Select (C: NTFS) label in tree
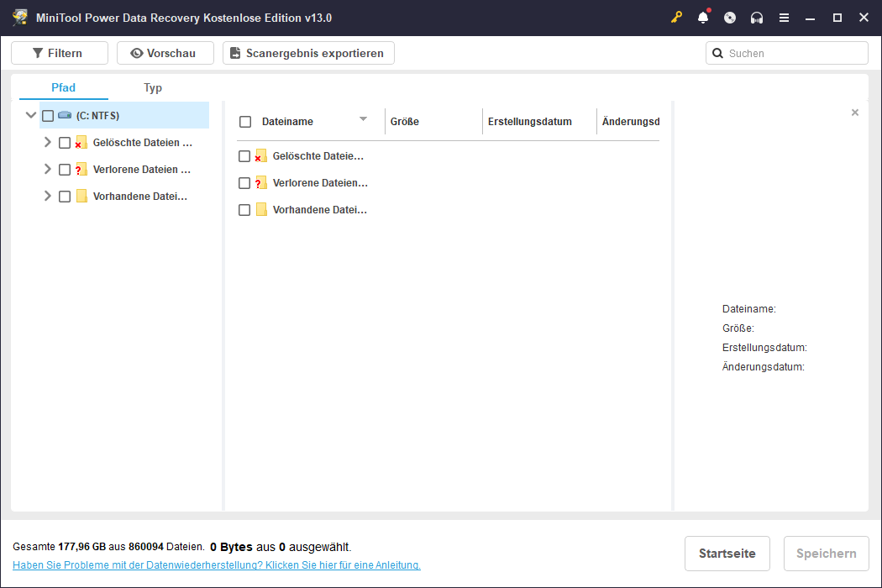 pos(98,116)
